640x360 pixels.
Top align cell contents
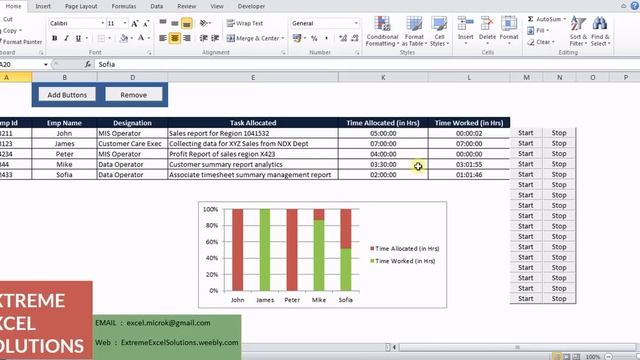click(163, 23)
